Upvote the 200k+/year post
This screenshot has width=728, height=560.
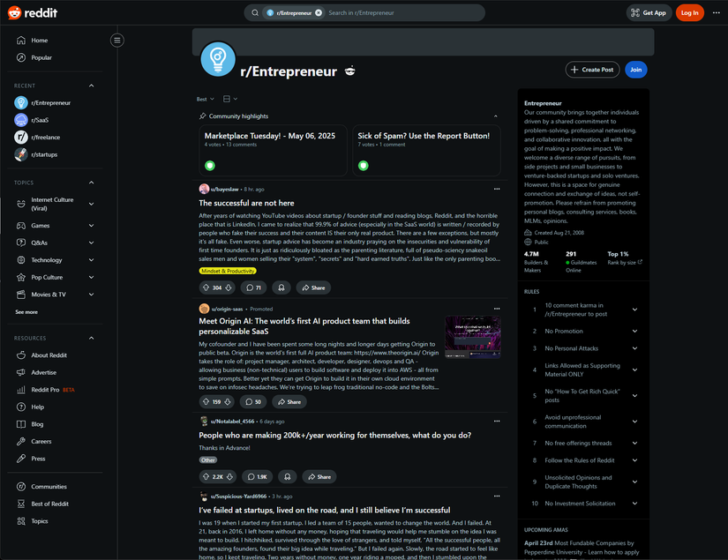(206, 476)
